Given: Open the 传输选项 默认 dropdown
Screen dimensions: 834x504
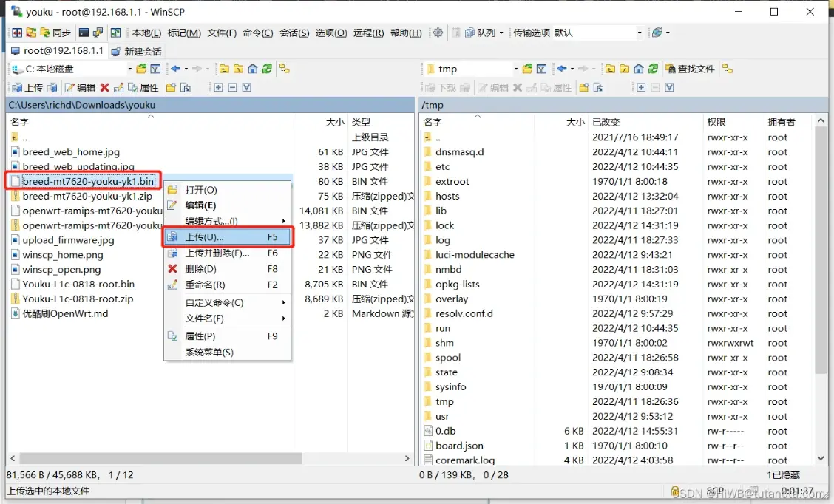Looking at the screenshot, I should click(x=640, y=33).
